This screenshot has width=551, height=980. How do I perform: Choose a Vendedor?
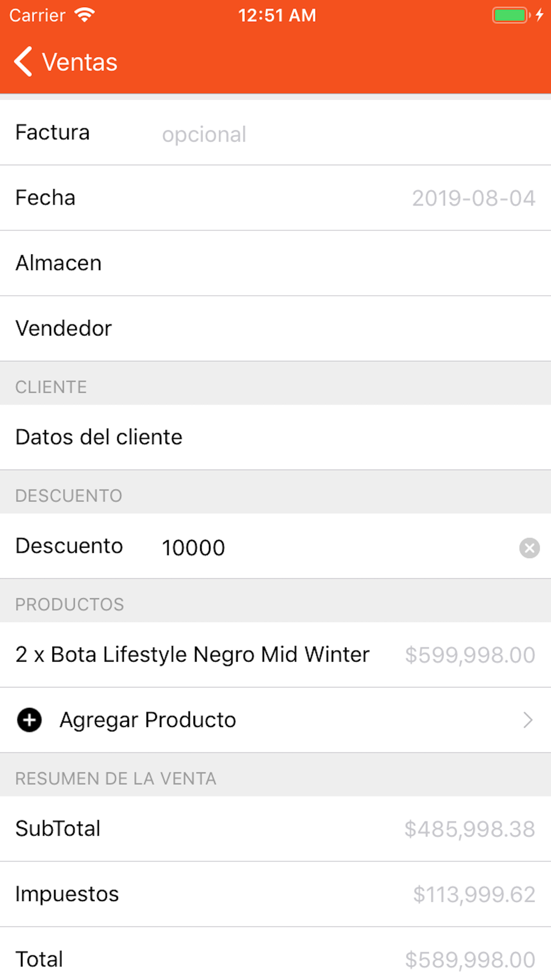click(x=275, y=329)
